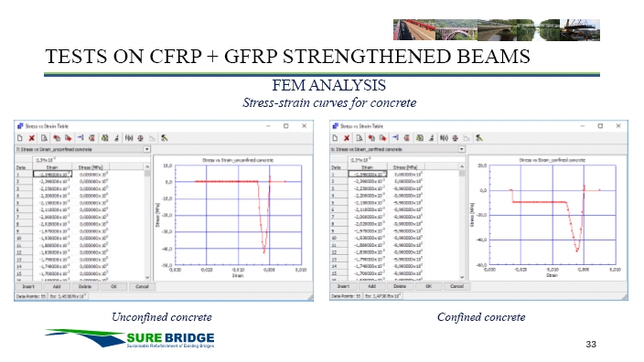Click Delete button in confined concrete window
Image resolution: width=644 pixels, height=362 pixels.
point(400,286)
